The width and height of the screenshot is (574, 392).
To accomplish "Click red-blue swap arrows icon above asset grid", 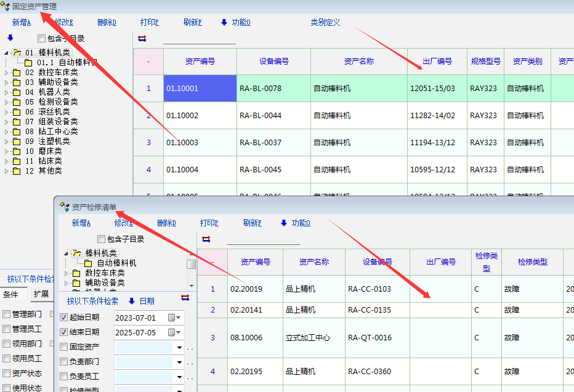I will tap(142, 39).
